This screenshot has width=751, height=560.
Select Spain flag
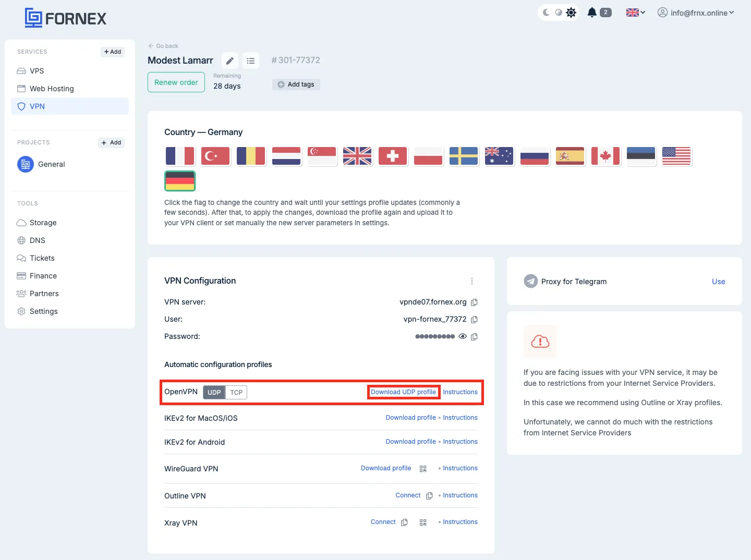(x=570, y=156)
